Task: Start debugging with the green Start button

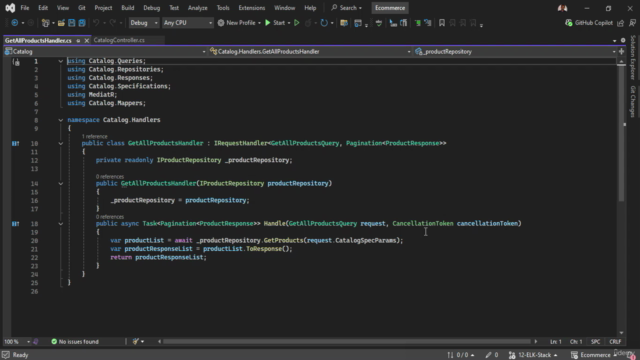Action: coord(275,23)
